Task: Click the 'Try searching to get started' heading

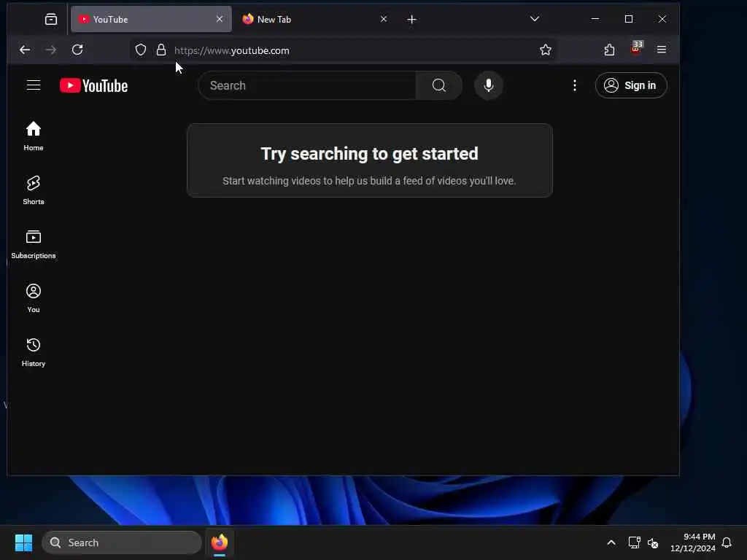Action: tap(369, 154)
